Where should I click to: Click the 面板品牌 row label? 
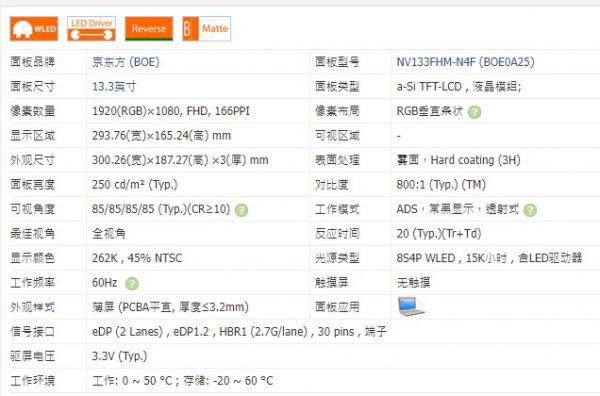point(33,62)
